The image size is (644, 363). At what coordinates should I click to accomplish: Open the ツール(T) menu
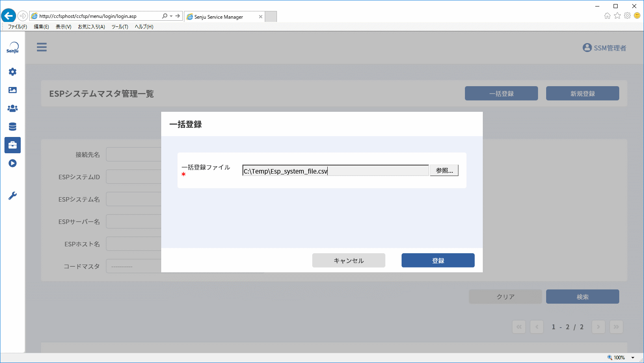coord(120,27)
